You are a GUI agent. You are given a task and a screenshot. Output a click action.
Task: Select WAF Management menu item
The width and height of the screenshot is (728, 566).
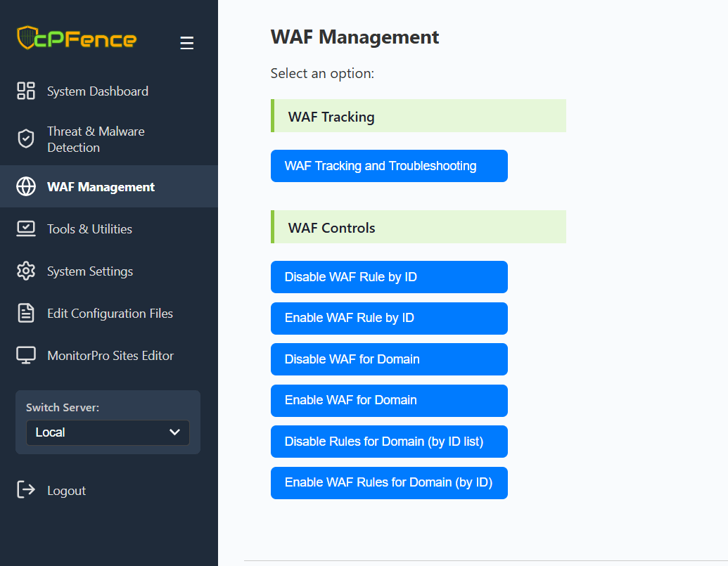click(x=108, y=186)
